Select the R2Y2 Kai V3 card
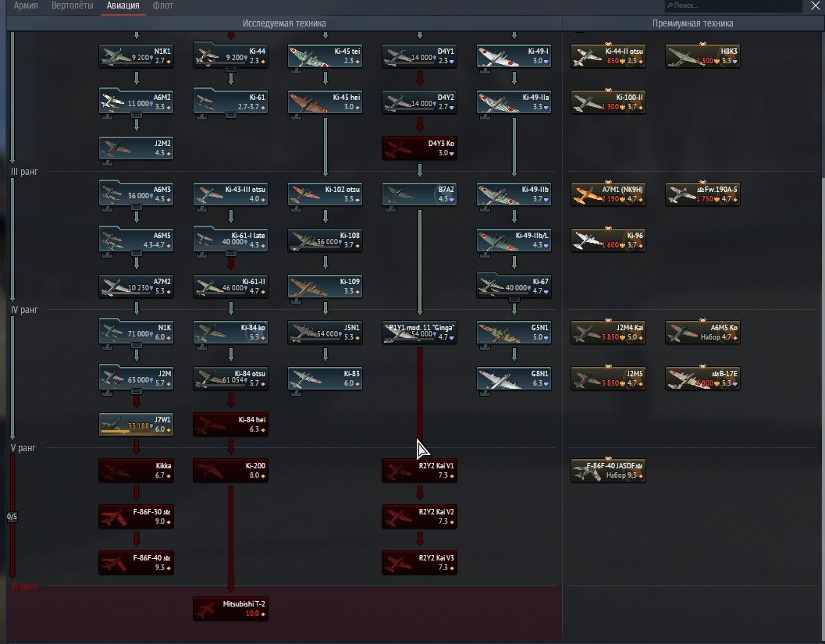Image resolution: width=825 pixels, height=644 pixels. pyautogui.click(x=419, y=563)
